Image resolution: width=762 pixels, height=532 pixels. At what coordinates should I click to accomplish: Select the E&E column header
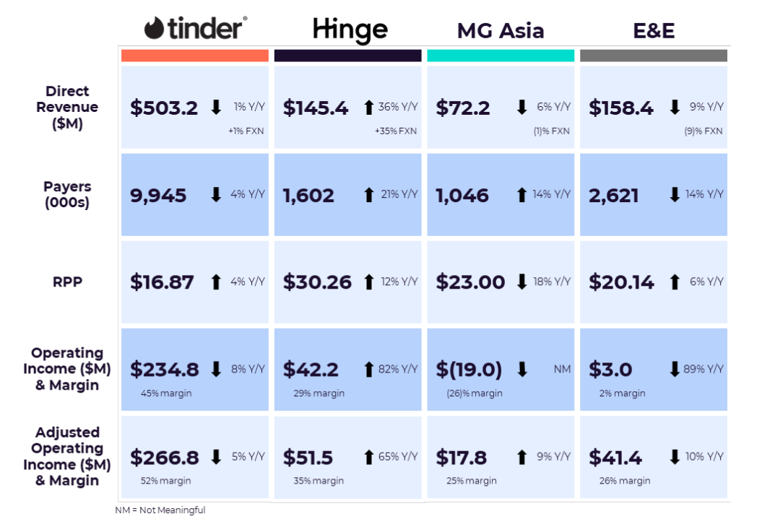point(654,30)
